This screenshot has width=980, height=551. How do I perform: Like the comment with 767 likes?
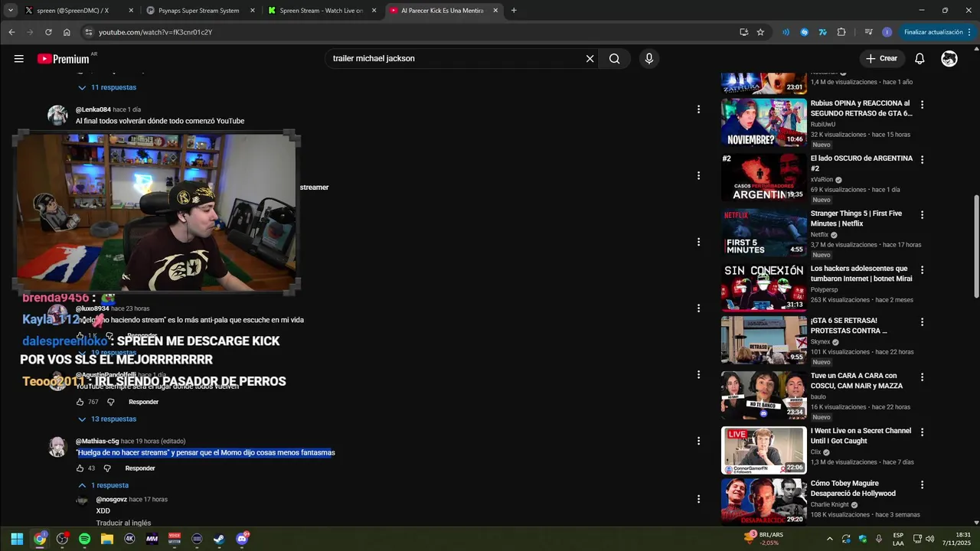click(x=80, y=402)
